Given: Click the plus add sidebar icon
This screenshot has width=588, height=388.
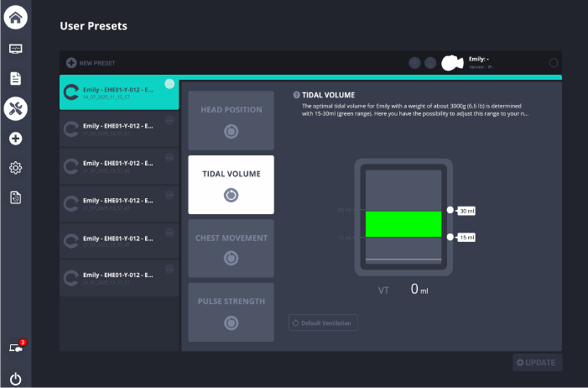Looking at the screenshot, I should point(15,139).
